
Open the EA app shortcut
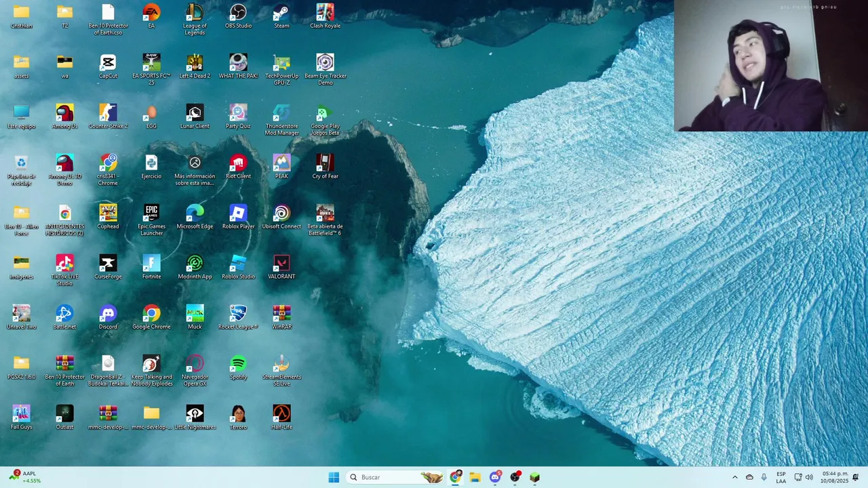pyautogui.click(x=151, y=16)
